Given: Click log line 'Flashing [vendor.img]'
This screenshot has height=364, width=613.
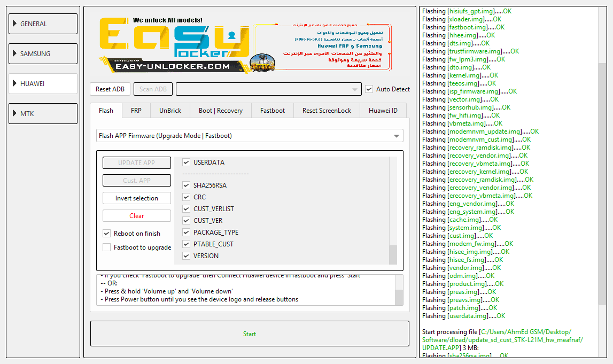Looking at the screenshot, I should coord(461,268).
